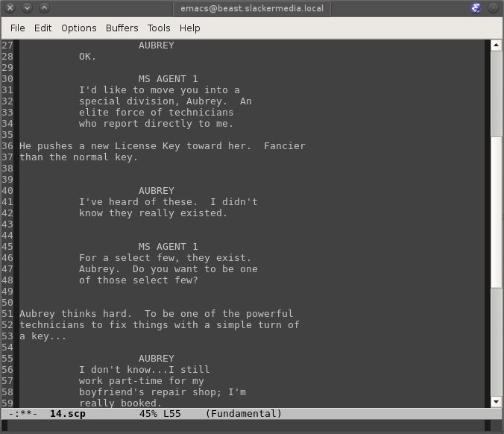Screen dimensions: 504x434
Task: Show the Help menu
Action: [x=190, y=28]
